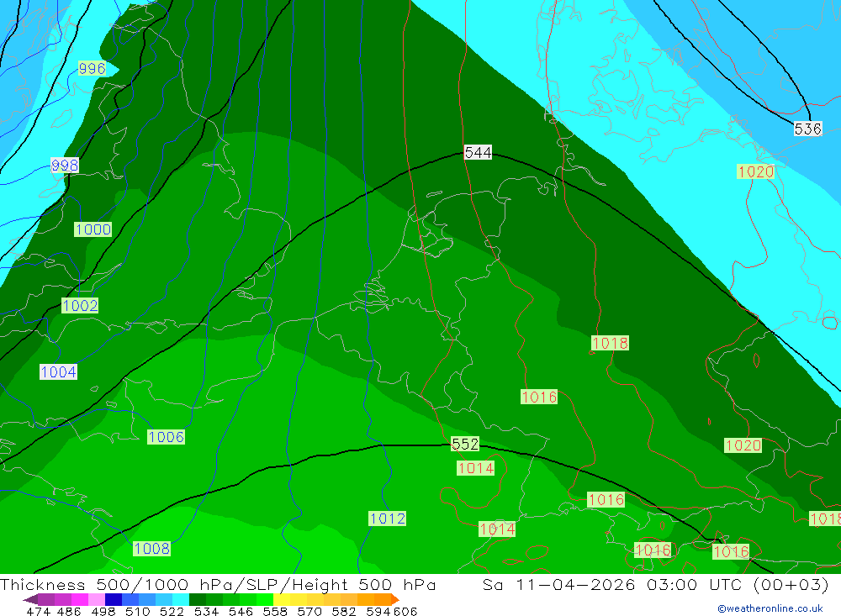Click the legend value 594
This screenshot has height=616, width=841.
378,611
